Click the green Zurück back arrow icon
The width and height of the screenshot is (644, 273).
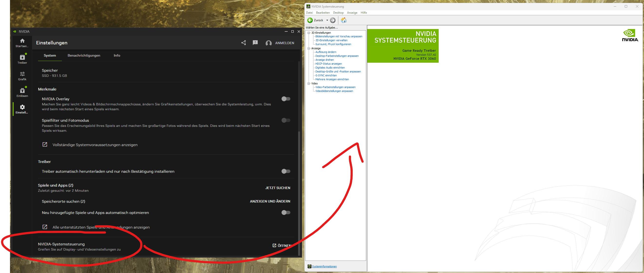click(310, 20)
